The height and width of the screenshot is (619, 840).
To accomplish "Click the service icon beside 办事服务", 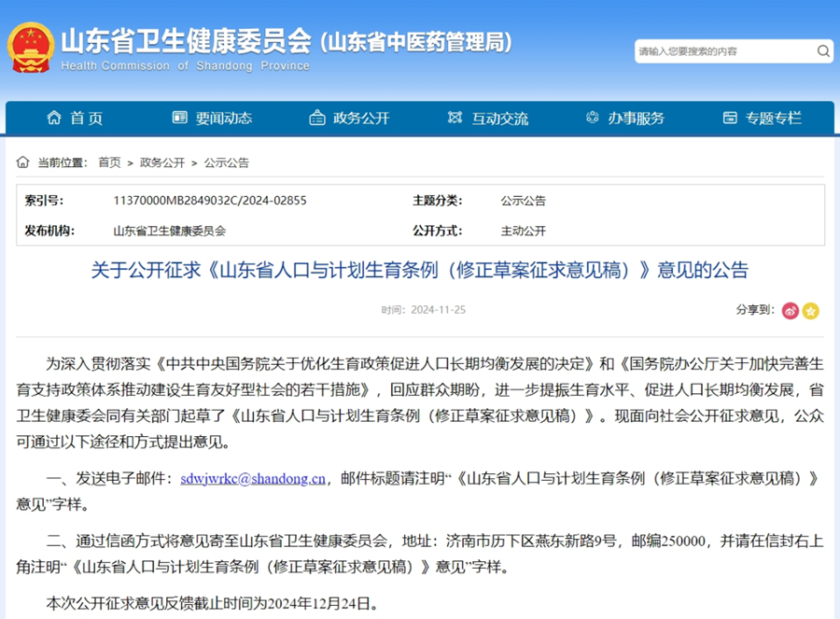I will pos(592,118).
